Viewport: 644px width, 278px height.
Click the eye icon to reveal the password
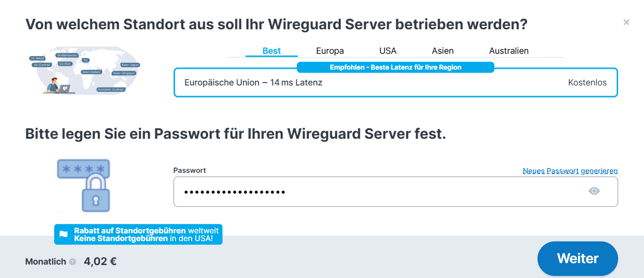(x=594, y=192)
